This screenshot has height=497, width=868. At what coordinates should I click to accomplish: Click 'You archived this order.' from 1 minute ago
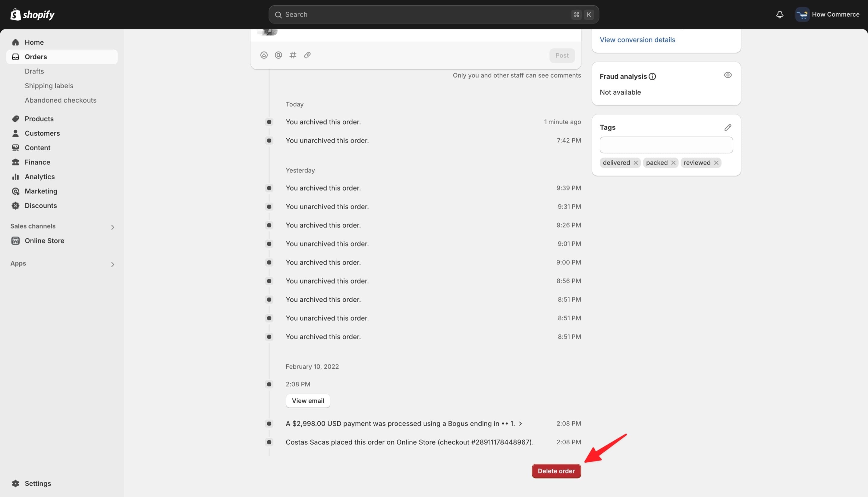(x=323, y=122)
